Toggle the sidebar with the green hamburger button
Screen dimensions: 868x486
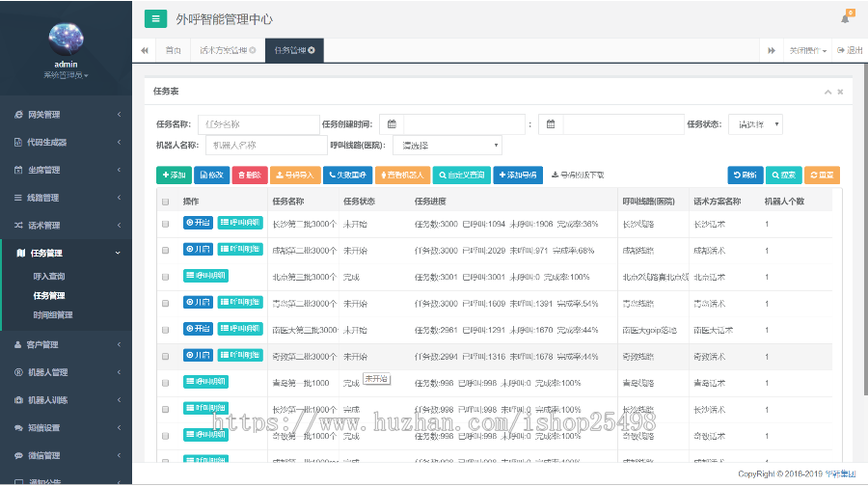click(155, 19)
